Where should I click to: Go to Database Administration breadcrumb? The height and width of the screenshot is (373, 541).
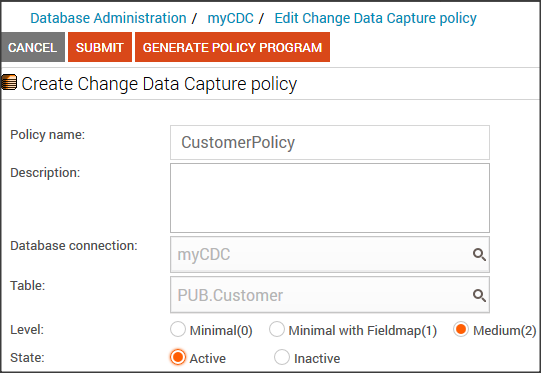click(108, 18)
